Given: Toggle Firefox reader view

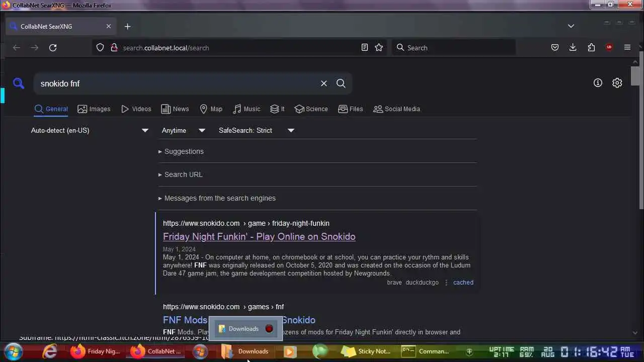Looking at the screenshot, I should pyautogui.click(x=365, y=47).
